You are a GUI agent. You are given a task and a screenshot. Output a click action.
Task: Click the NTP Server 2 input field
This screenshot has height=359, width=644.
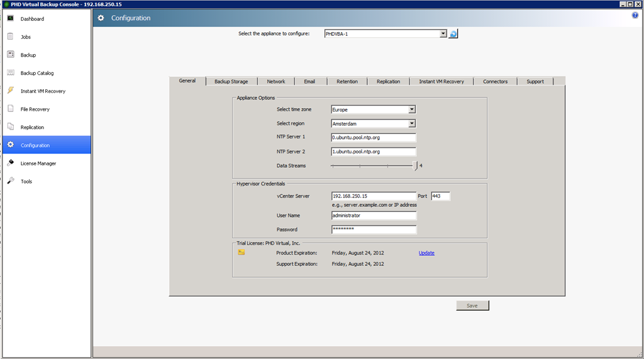(x=374, y=152)
